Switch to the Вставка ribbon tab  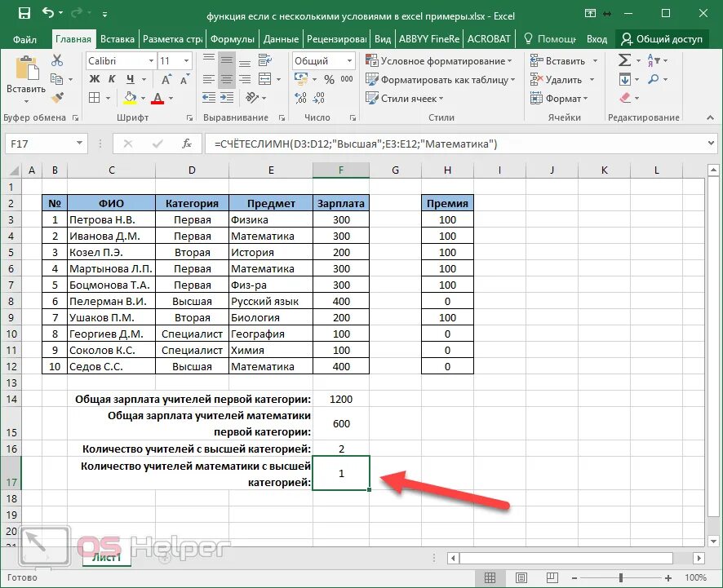coord(118,39)
